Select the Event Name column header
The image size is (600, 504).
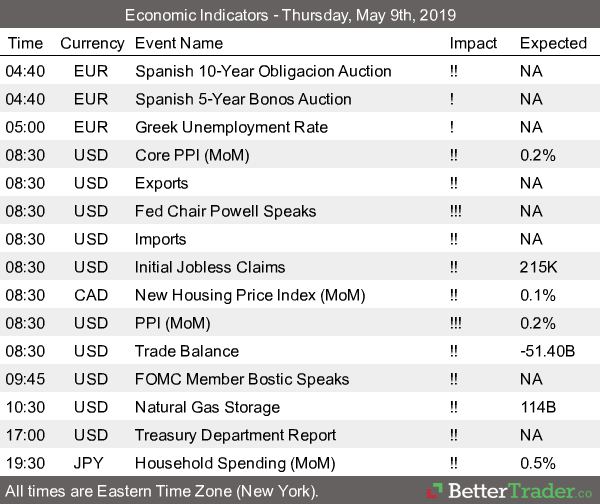pyautogui.click(x=180, y=43)
